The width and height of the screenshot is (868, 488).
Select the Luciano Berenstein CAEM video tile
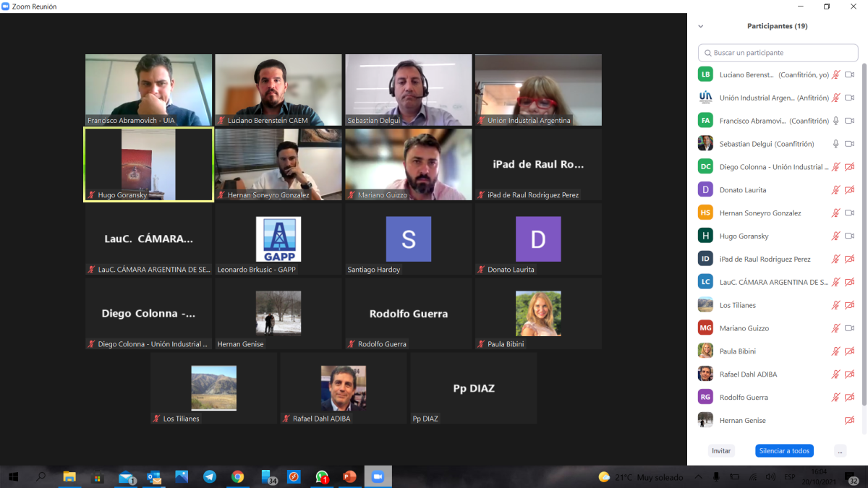click(278, 90)
